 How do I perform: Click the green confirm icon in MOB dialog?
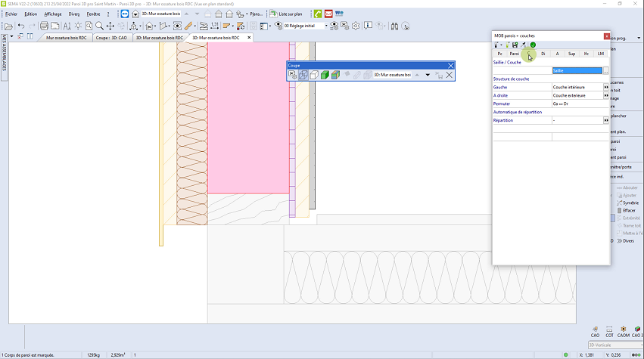coord(533,45)
